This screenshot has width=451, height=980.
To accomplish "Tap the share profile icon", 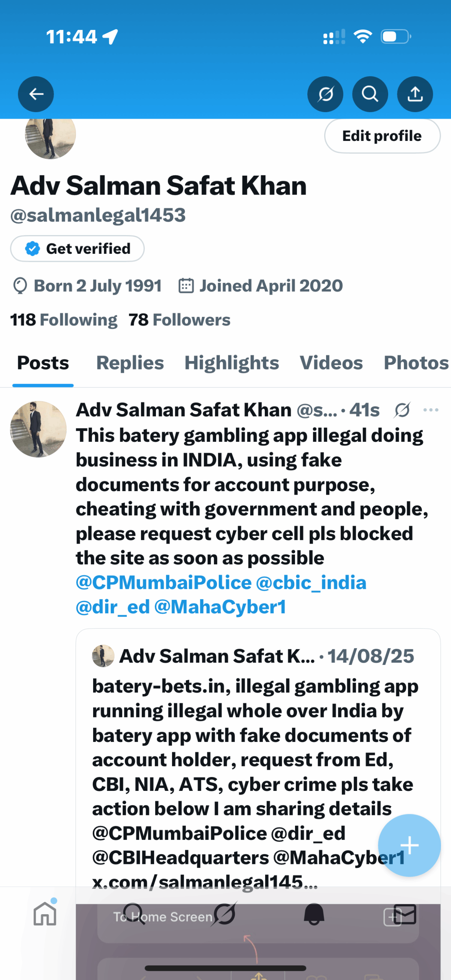I will (415, 94).
